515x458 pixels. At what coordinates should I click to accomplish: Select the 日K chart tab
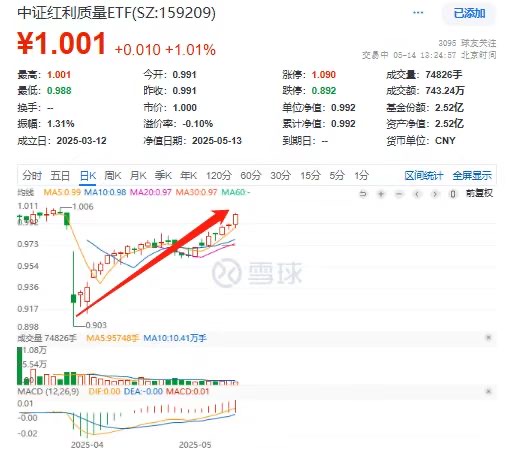point(88,175)
